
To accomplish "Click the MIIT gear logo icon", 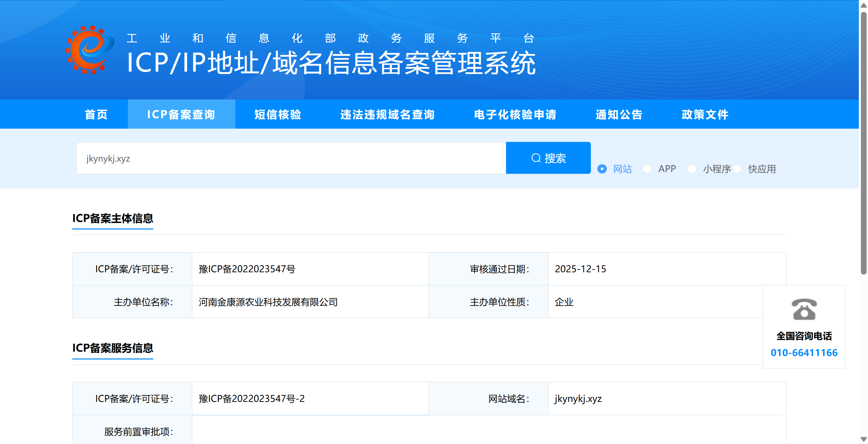I will (90, 50).
